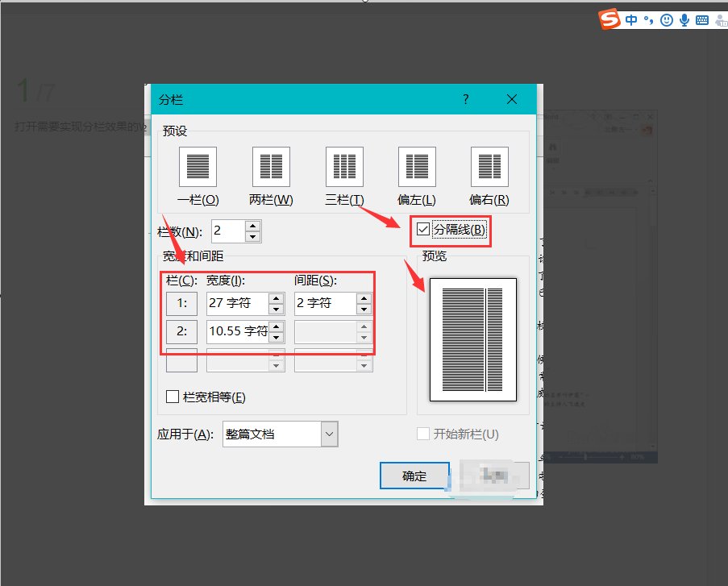Select the 偏右 right-offset column preset
This screenshot has width=728, height=586.
click(x=489, y=164)
